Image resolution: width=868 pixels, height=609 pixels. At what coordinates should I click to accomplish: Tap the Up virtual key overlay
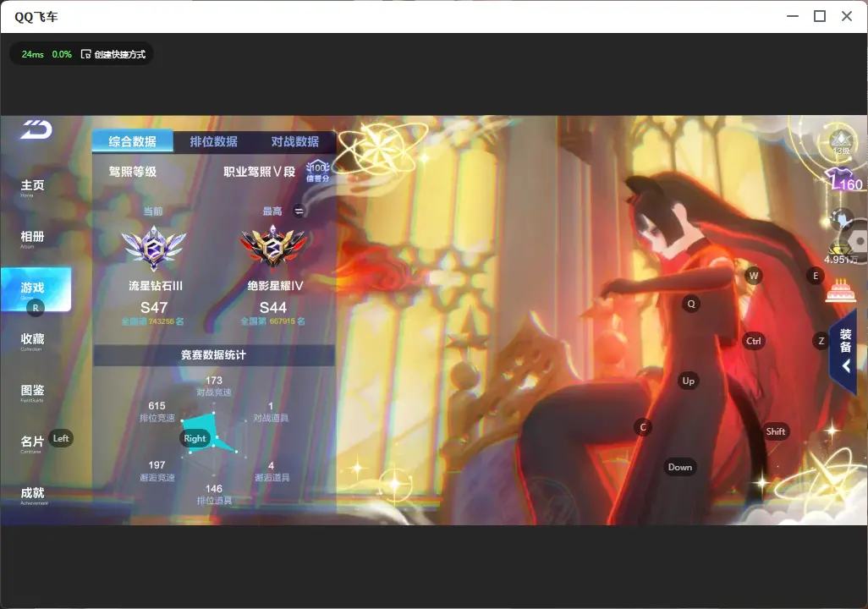coord(688,381)
